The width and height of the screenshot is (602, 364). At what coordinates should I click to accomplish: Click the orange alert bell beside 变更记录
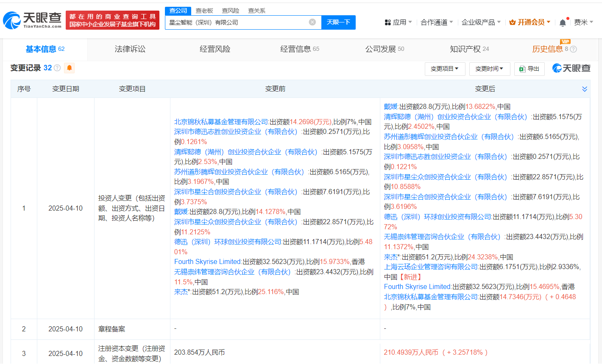point(70,68)
